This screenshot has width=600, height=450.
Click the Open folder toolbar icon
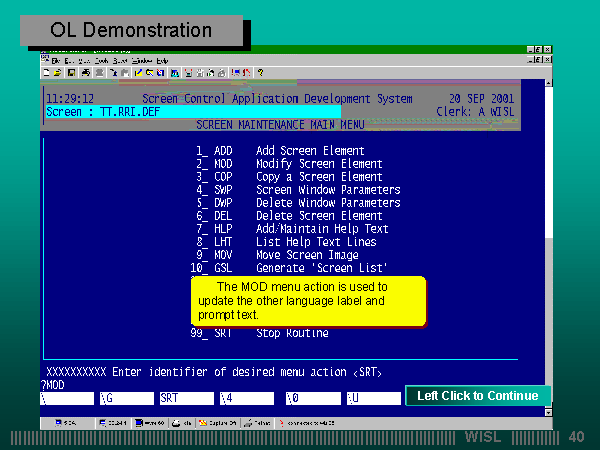coord(58,73)
